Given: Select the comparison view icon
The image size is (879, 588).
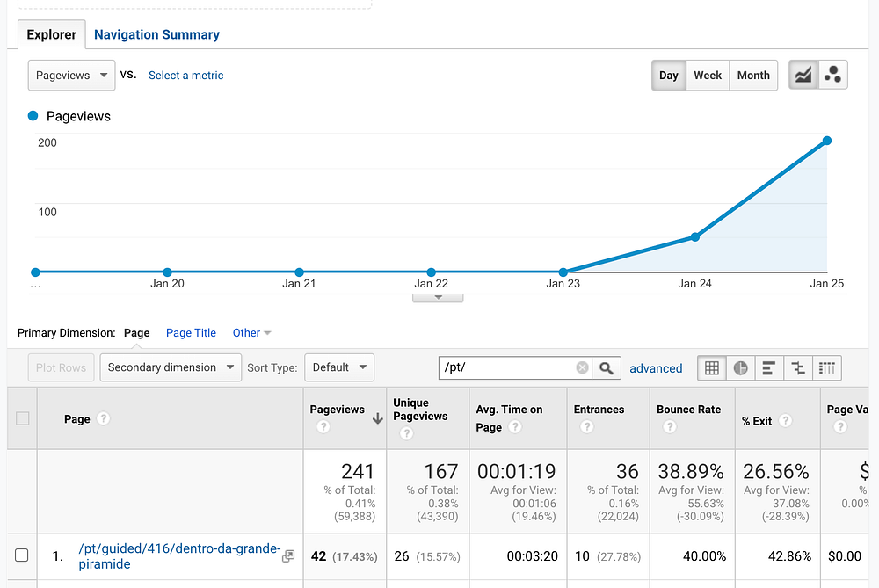Looking at the screenshot, I should coord(798,368).
